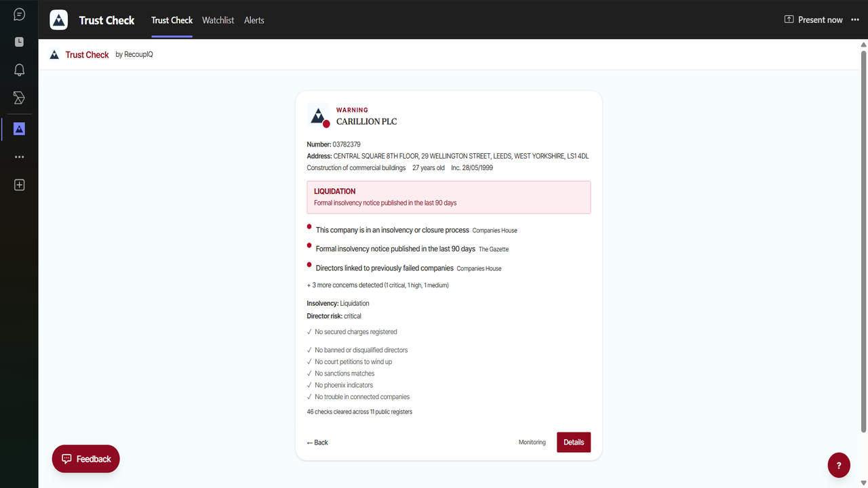Click 'No secured charges registered' check

(352, 332)
